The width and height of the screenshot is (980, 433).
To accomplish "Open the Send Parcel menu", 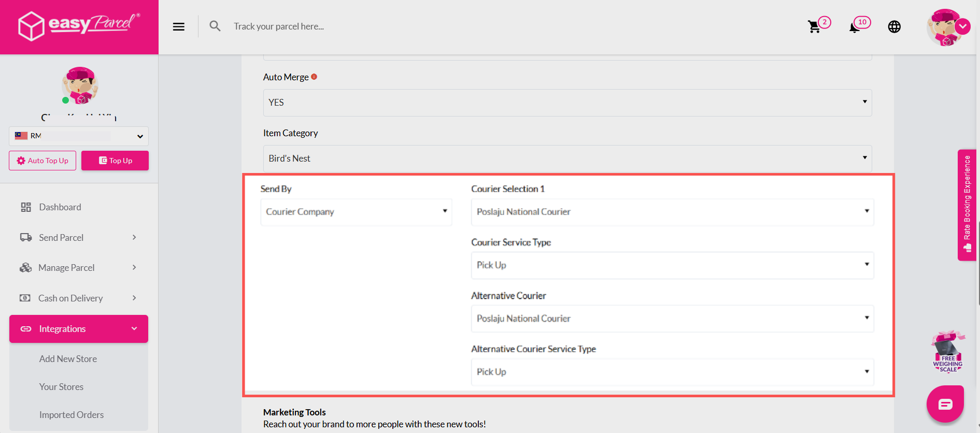I will (x=79, y=237).
